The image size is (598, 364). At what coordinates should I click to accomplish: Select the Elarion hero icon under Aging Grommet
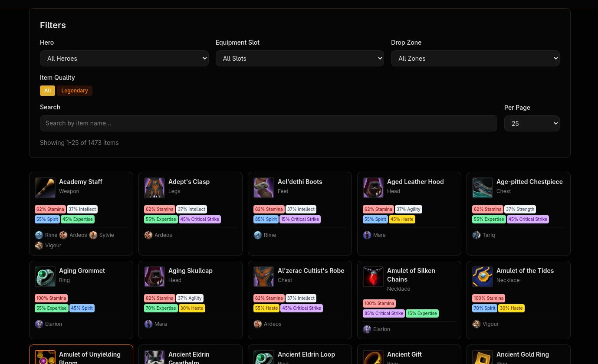[39, 324]
